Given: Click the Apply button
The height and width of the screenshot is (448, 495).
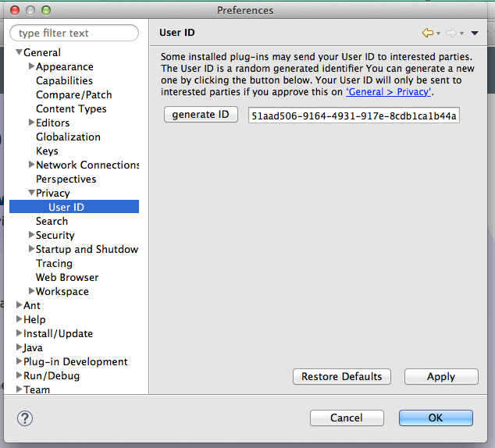Looking at the screenshot, I should [441, 376].
